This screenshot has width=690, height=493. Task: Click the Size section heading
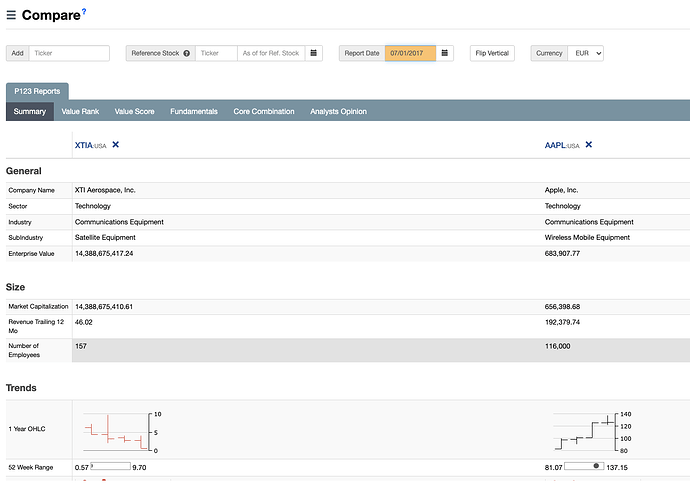point(15,287)
